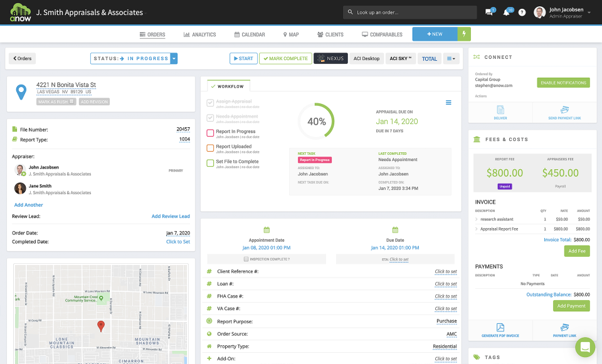Expand the ACI SKY dropdown
This screenshot has width=602, height=364.
[400, 58]
